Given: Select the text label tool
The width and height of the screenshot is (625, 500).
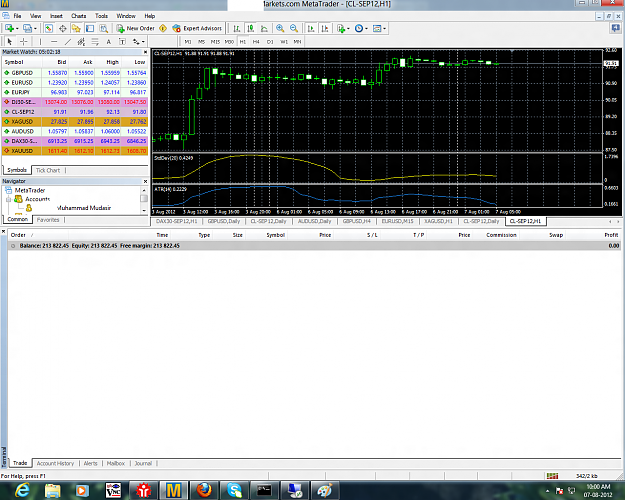Looking at the screenshot, I should coord(122,41).
